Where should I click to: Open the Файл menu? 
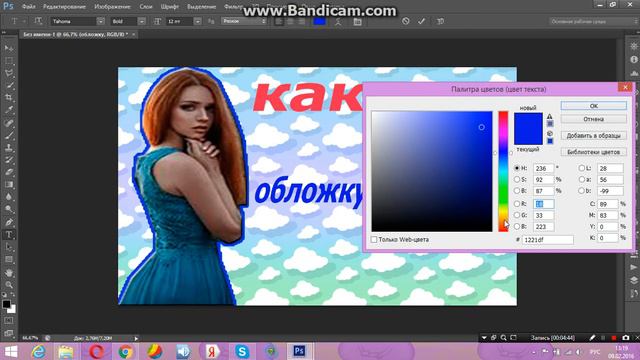(29, 7)
